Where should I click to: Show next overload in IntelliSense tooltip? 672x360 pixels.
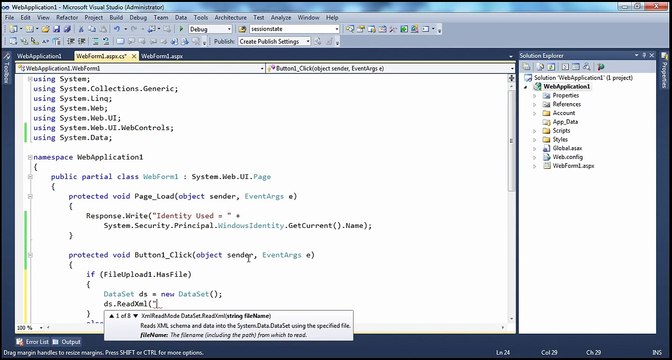135,316
